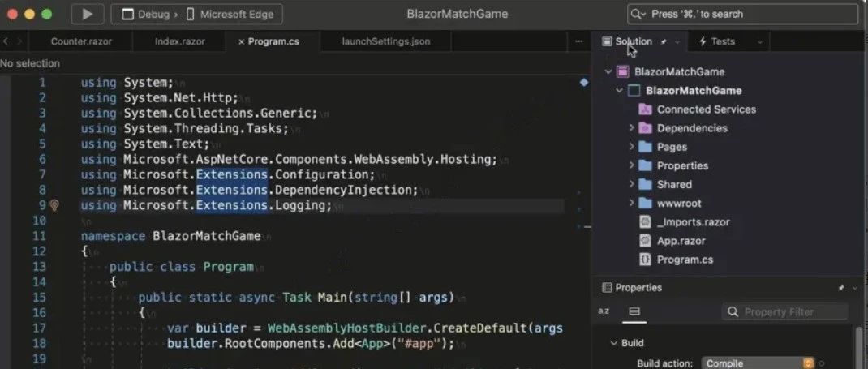Image resolution: width=868 pixels, height=369 pixels.
Task: Click the magnifier icon in the top search field
Action: pyautogui.click(x=638, y=15)
